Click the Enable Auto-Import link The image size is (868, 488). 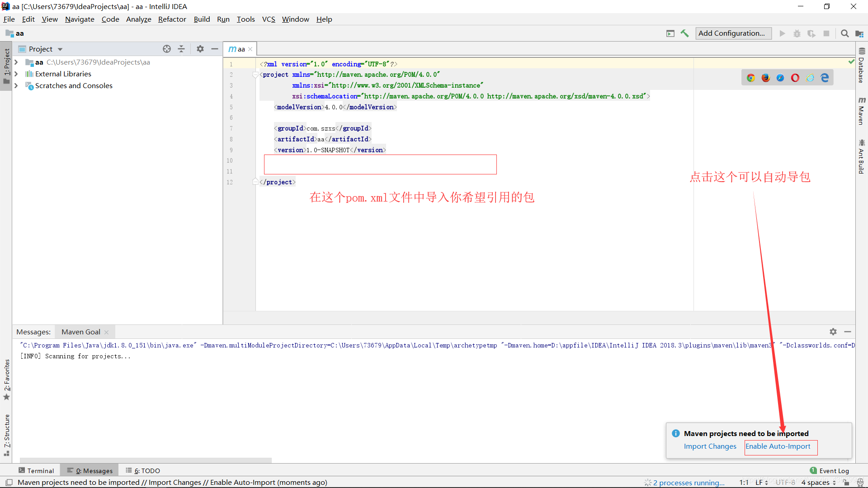tap(778, 446)
